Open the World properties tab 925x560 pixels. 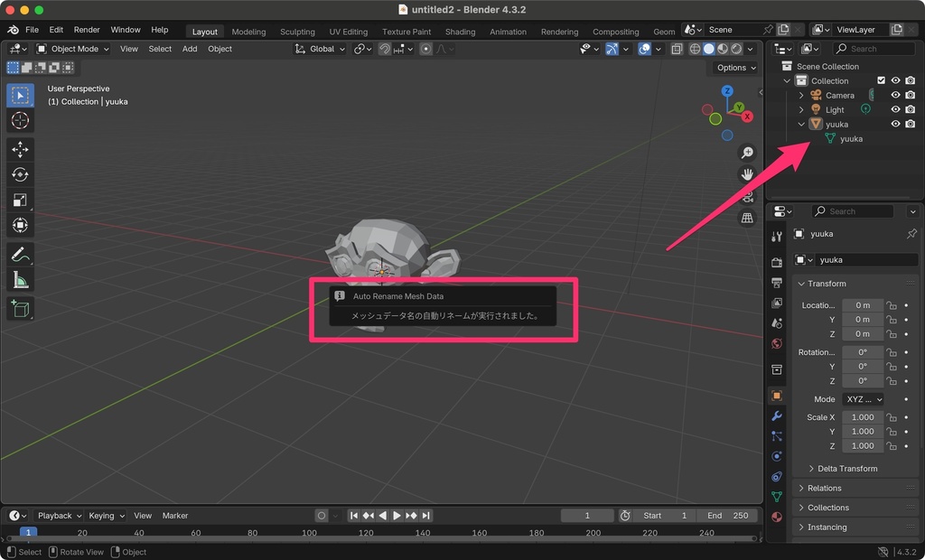point(775,343)
